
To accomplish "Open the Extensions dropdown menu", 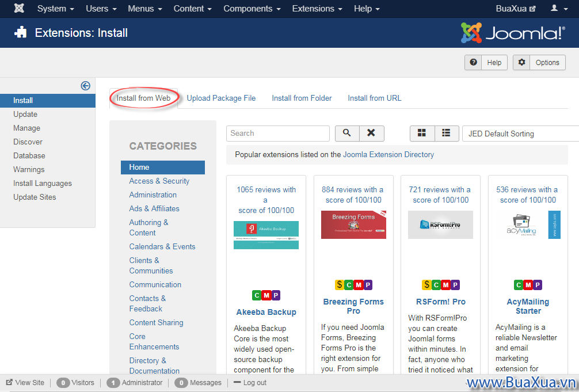I will 317,9.
